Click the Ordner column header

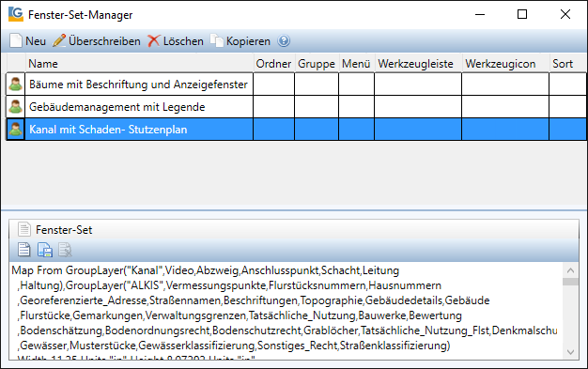coord(273,63)
